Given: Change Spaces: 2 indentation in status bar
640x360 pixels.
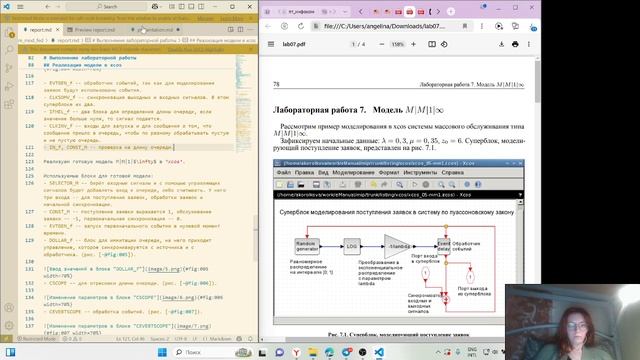Looking at the screenshot, I should [x=159, y=339].
